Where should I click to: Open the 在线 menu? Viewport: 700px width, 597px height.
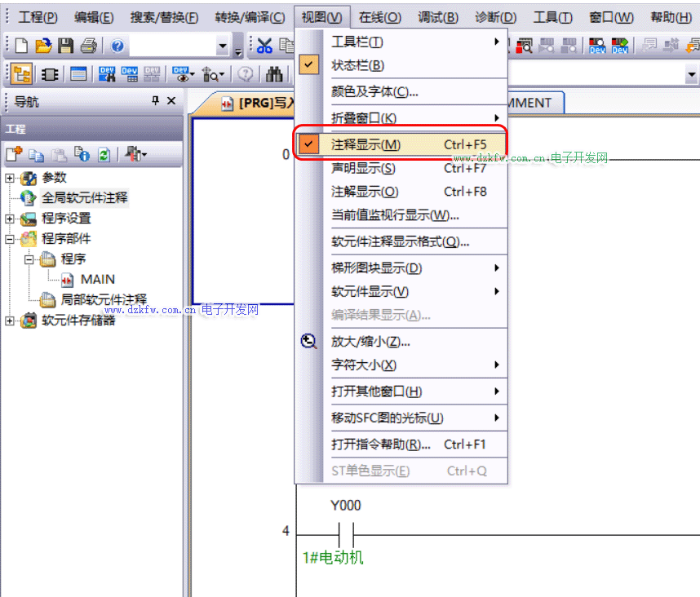click(379, 17)
